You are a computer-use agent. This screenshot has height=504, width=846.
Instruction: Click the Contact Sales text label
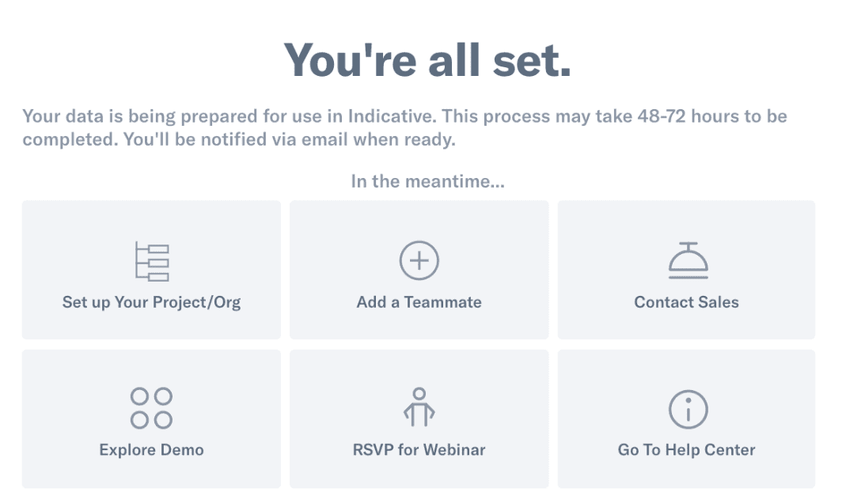(x=686, y=302)
